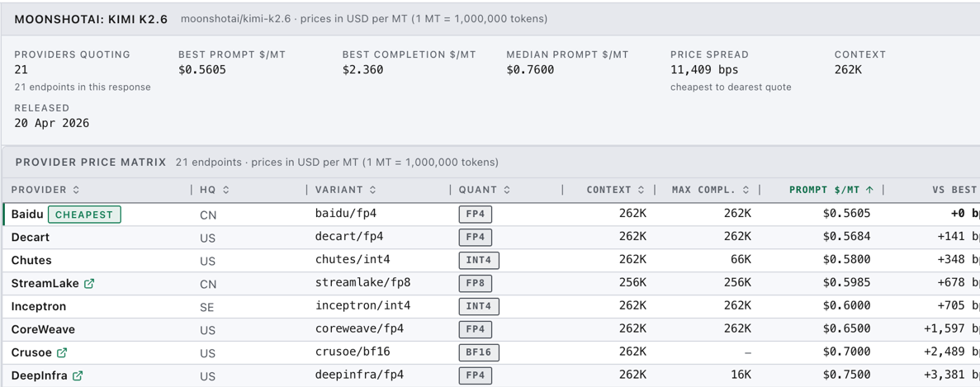The width and height of the screenshot is (980, 387).
Task: Click the deepinfra/fp4 variant cell
Action: [x=359, y=375]
